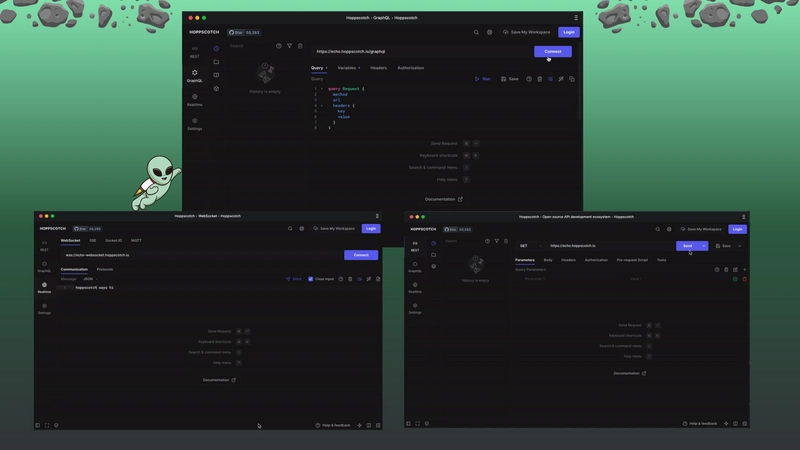Image resolution: width=800 pixels, height=450 pixels.
Task: Focus the GraphQL endpoint URL field
Action: tap(422, 52)
